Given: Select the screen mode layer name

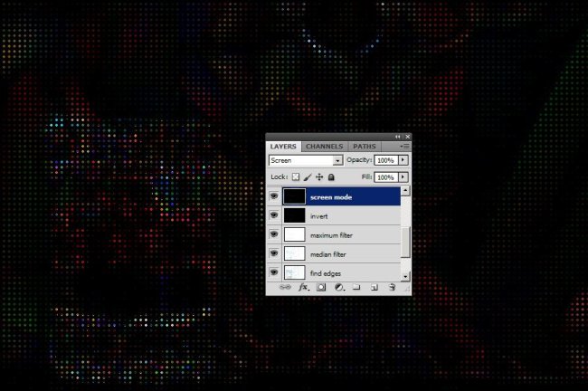Looking at the screenshot, I should 331,197.
